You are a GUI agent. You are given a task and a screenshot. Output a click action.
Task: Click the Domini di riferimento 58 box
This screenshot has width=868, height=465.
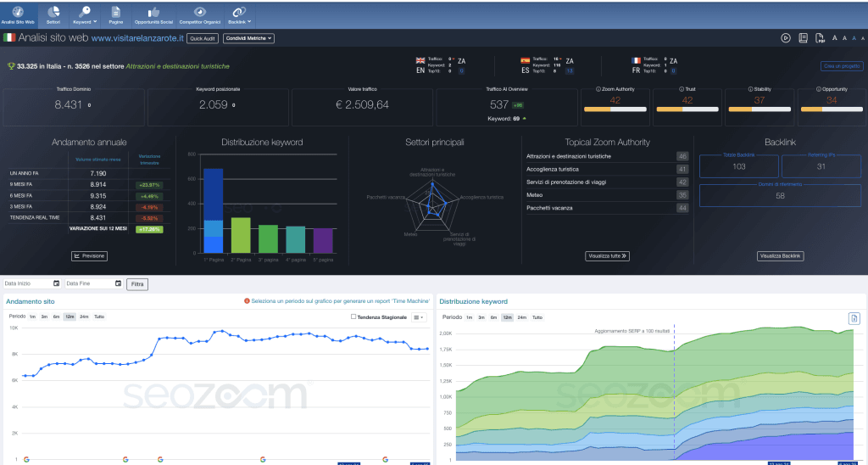click(x=781, y=195)
